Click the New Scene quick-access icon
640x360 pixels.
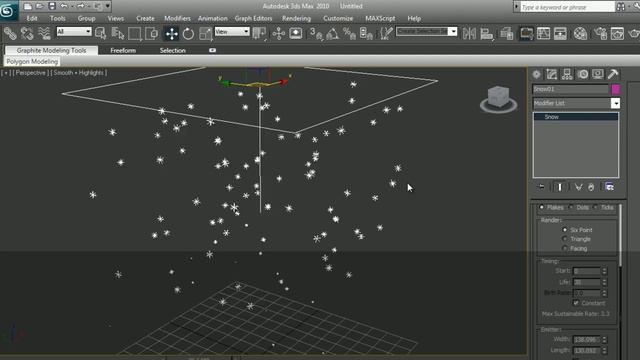coord(28,6)
